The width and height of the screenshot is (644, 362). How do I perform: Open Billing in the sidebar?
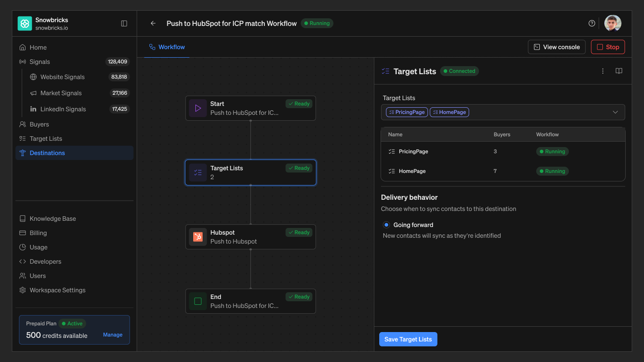click(74, 233)
